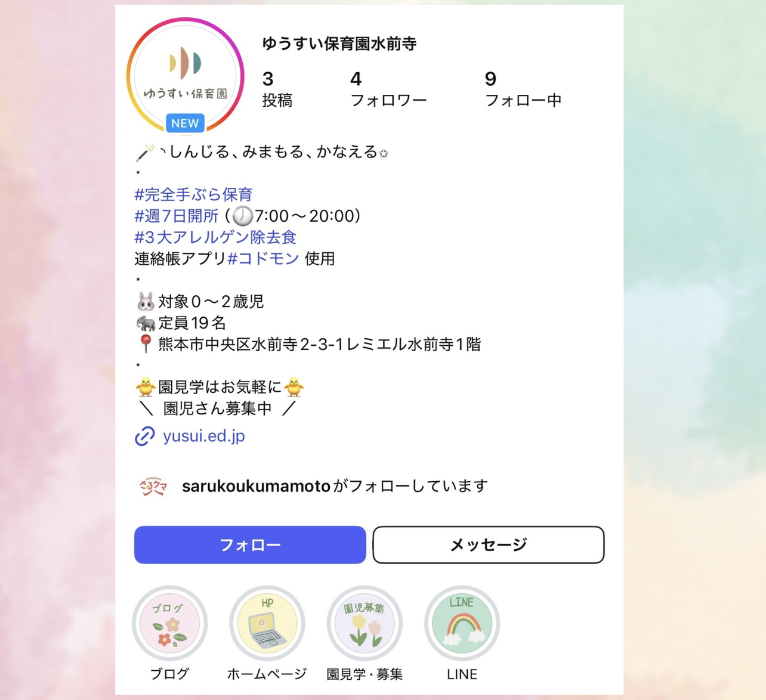The height and width of the screenshot is (700, 766).
Task: Open the ホームページ highlight with laptop icon
Action: click(x=267, y=623)
